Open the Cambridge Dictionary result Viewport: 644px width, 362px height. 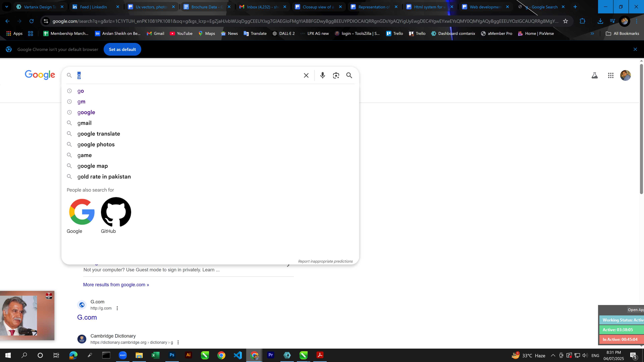pyautogui.click(x=113, y=336)
